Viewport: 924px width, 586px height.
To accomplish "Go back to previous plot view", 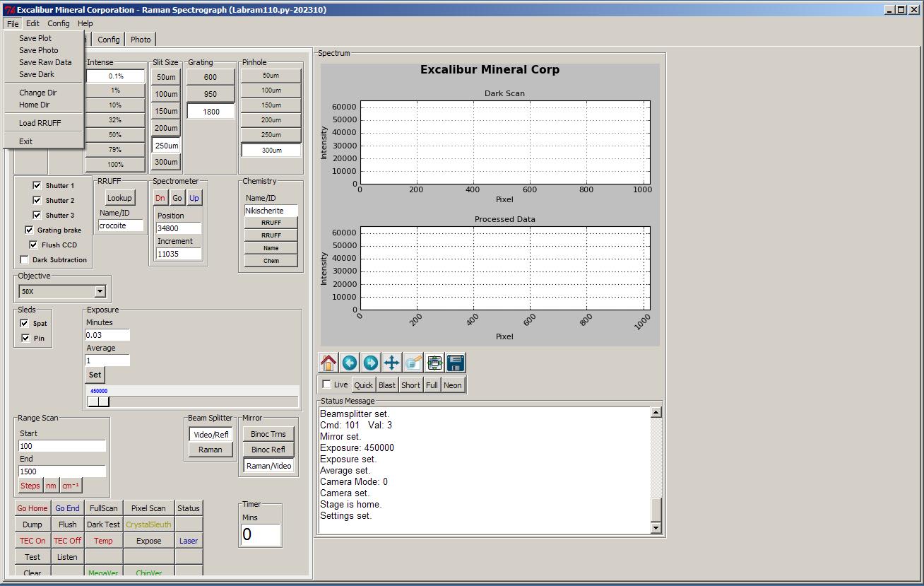I will 350,363.
